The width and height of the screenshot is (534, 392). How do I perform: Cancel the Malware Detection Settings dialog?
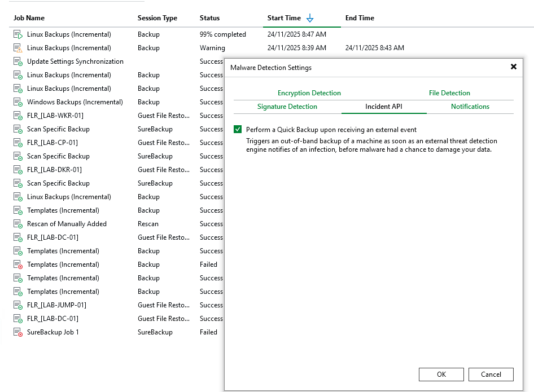(x=491, y=375)
